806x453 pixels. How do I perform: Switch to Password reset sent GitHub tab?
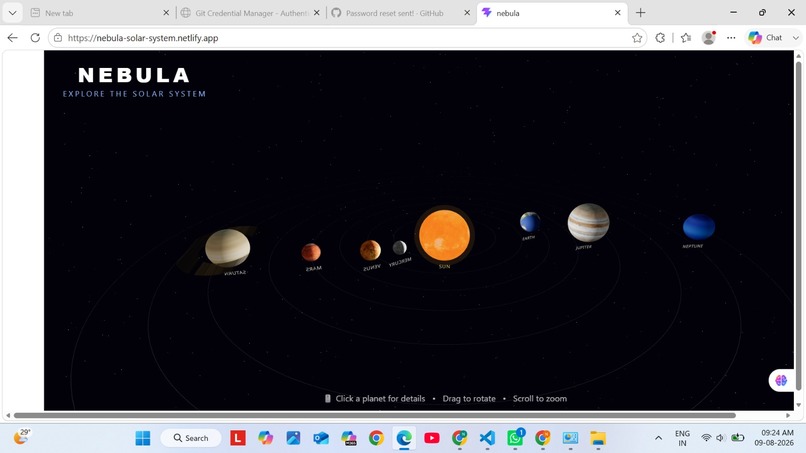click(401, 13)
